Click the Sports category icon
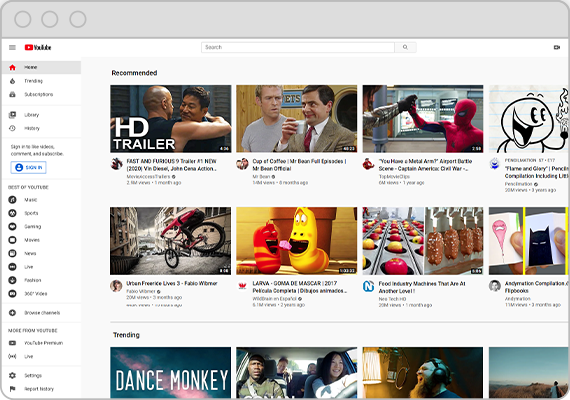This screenshot has width=570, height=400. tap(12, 213)
